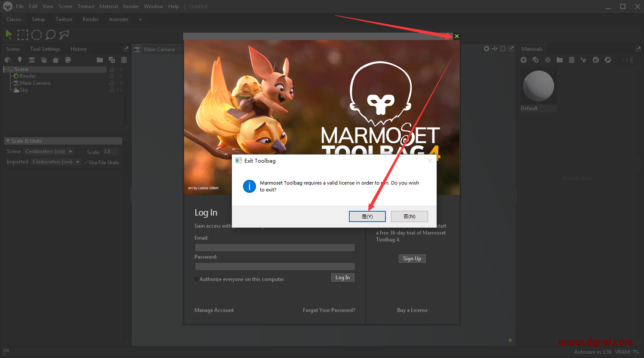The height and width of the screenshot is (358, 644).
Task: Toggle lock on Main Camera row
Action: pos(112,83)
